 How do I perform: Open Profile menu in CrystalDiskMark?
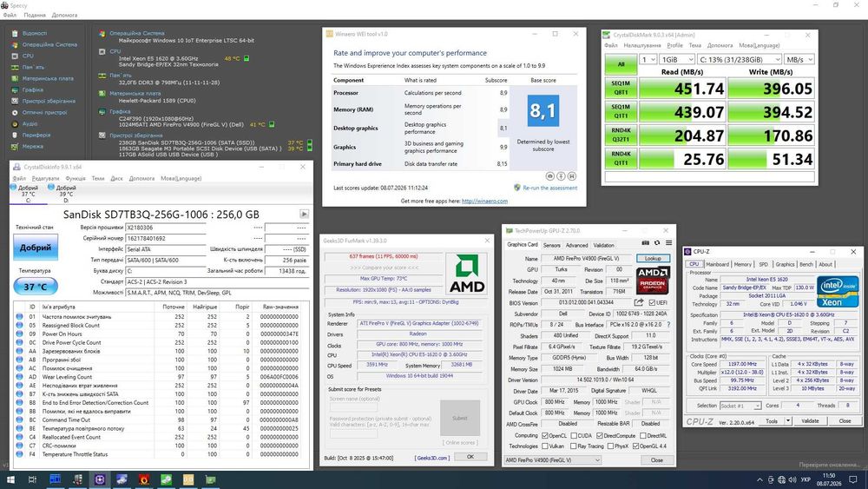[674, 45]
